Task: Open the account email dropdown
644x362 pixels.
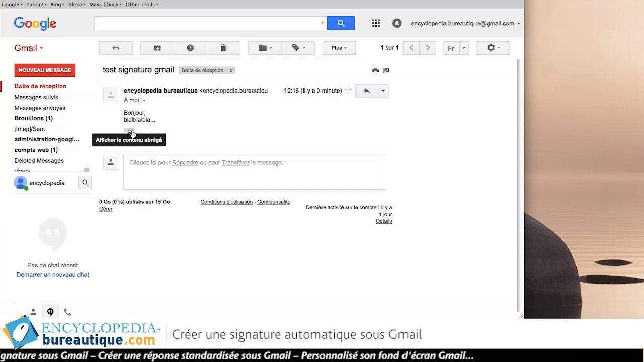Action: [x=465, y=23]
